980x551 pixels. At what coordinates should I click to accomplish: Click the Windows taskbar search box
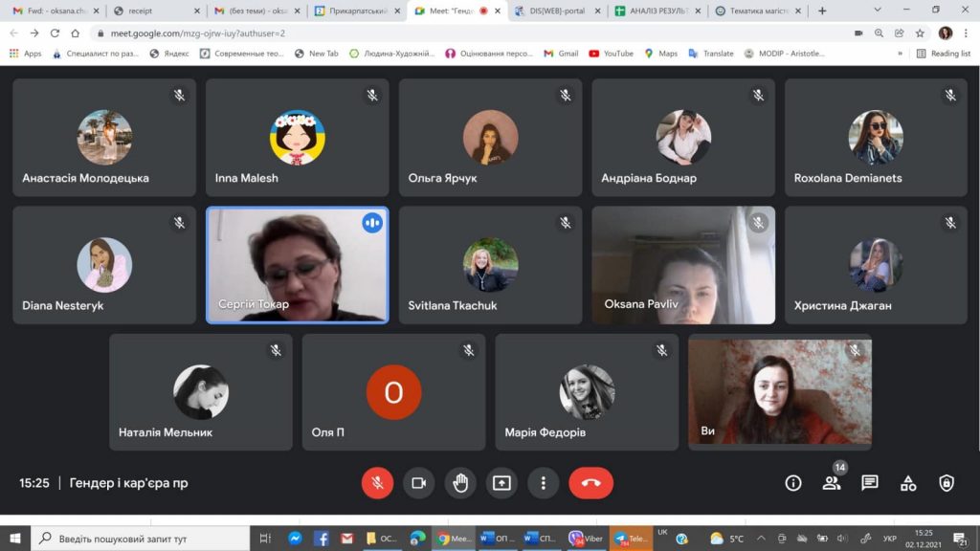144,539
